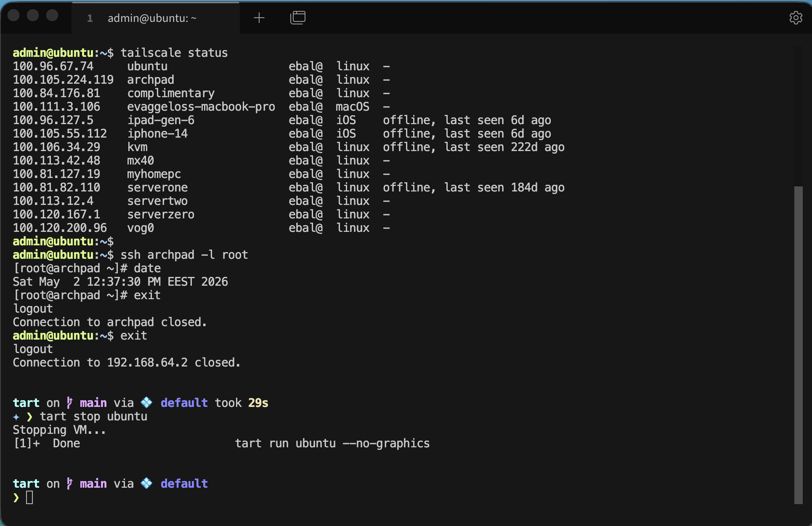
Task: Click hostname iphone-14
Action: coord(157,134)
